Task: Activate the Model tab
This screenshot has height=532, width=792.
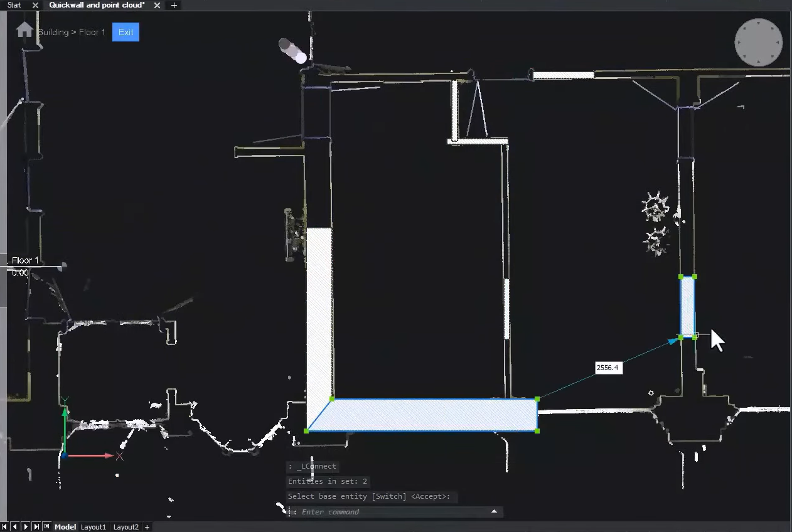Action: point(65,527)
